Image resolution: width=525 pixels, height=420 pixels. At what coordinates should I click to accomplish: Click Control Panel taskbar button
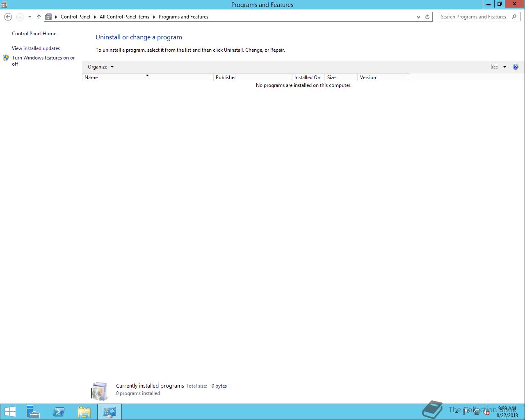click(x=109, y=412)
